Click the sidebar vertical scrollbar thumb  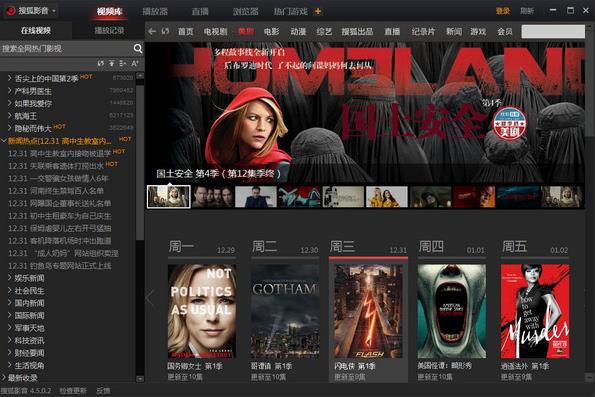coord(140,161)
